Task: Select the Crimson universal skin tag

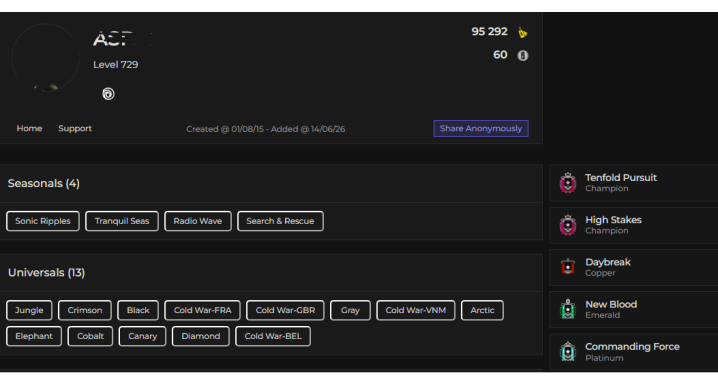Action: 85,310
